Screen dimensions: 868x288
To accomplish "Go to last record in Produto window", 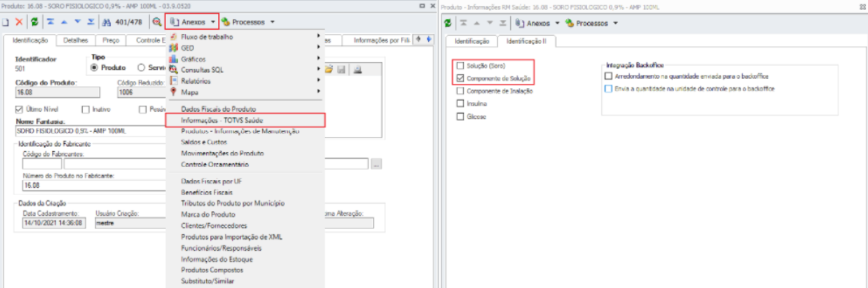I will coord(90,22).
